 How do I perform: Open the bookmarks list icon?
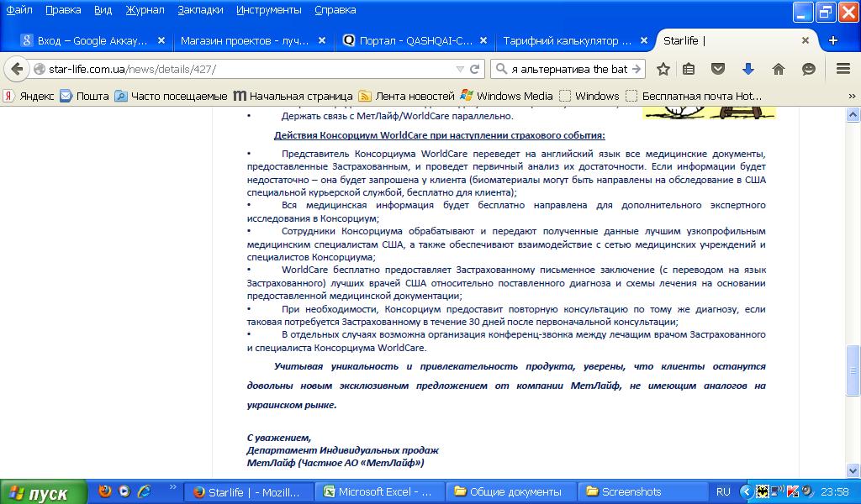tap(689, 70)
